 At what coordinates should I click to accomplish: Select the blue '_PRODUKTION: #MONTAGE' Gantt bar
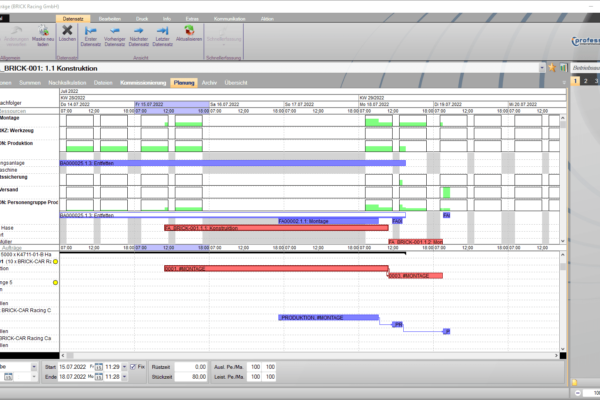click(x=329, y=318)
